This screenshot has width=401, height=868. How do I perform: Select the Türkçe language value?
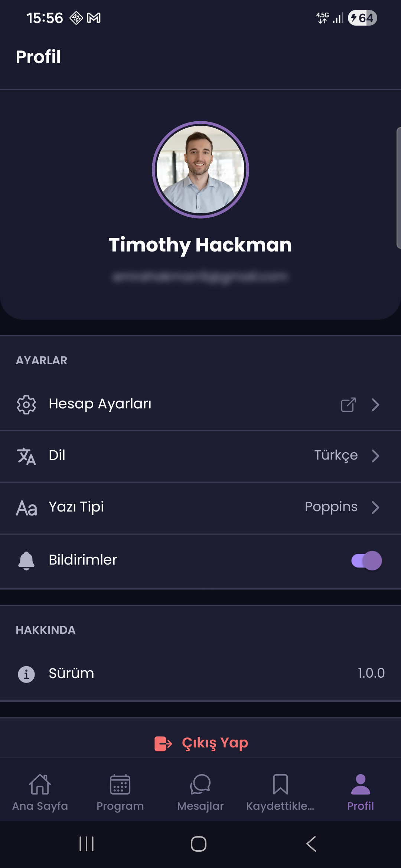(336, 456)
